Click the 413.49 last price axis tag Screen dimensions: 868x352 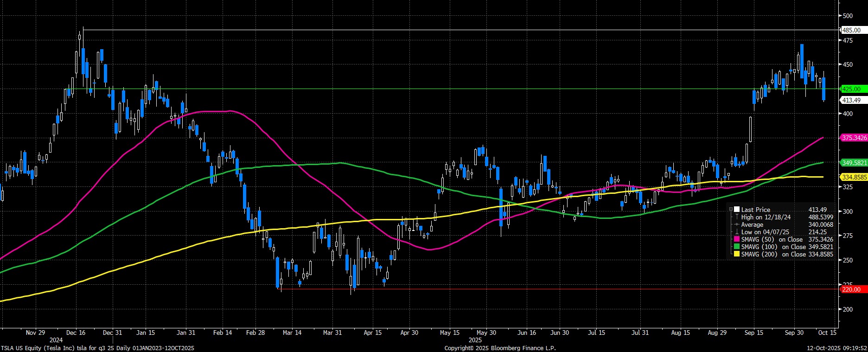[x=851, y=100]
